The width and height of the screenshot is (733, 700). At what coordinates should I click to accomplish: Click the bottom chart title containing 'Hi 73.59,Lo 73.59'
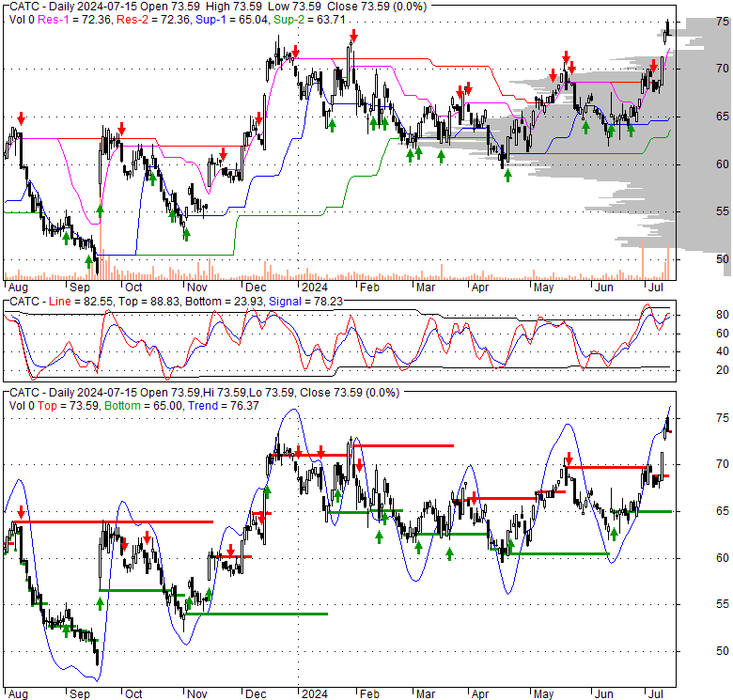pos(204,393)
